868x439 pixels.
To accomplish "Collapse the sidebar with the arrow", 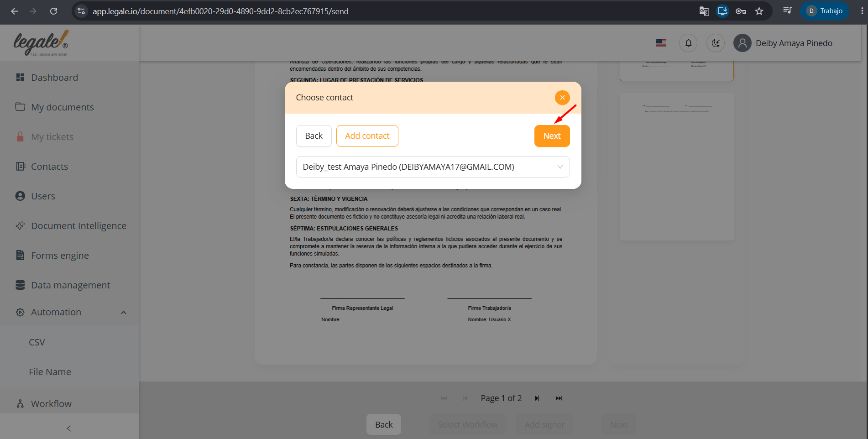I will pos(69,428).
